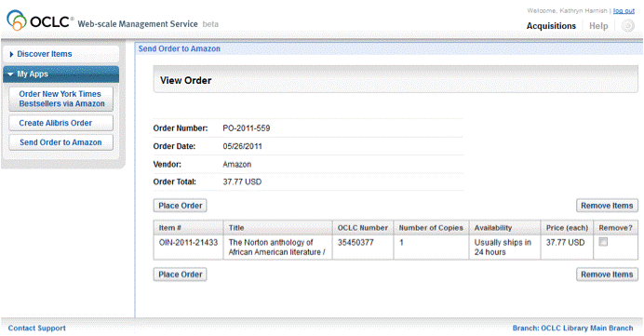Viewport: 644px width, 336px height.
Task: Click the Number of Copies column header
Action: point(431,227)
